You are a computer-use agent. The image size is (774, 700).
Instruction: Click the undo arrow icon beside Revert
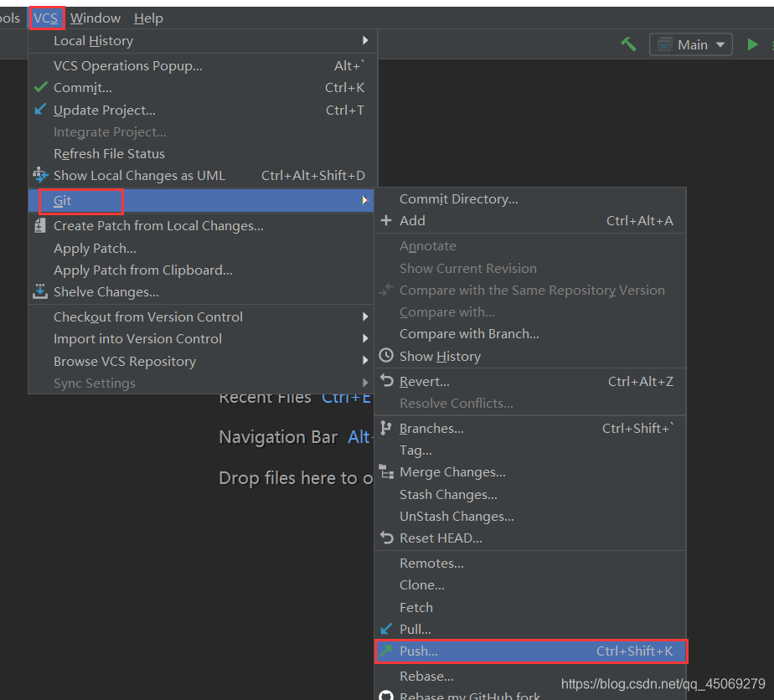[x=386, y=380]
